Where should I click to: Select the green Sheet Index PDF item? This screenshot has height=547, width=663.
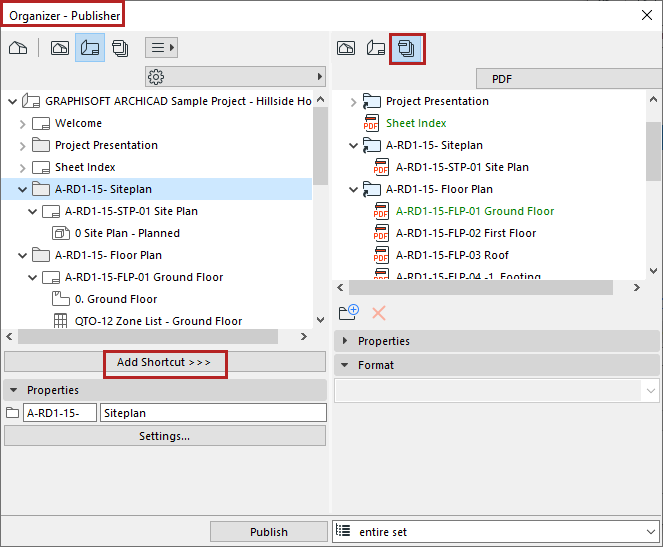tap(416, 123)
